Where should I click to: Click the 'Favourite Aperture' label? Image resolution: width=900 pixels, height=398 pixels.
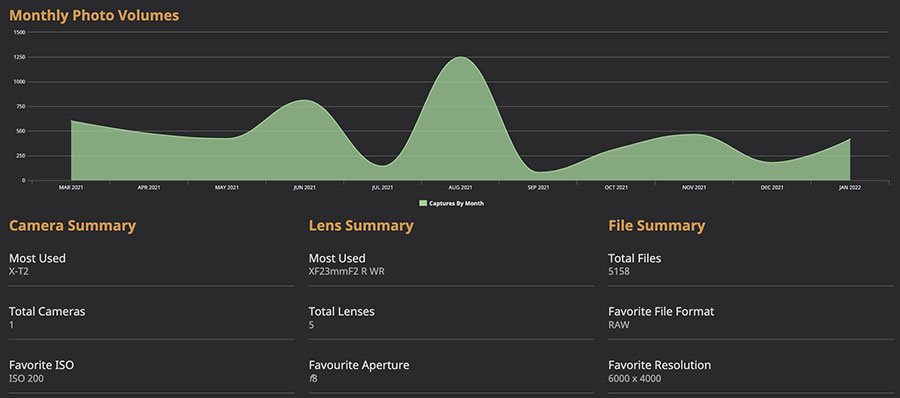click(359, 365)
